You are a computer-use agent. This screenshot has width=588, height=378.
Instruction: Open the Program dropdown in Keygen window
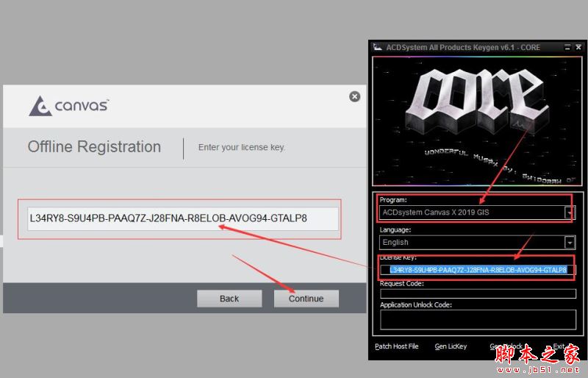(569, 213)
